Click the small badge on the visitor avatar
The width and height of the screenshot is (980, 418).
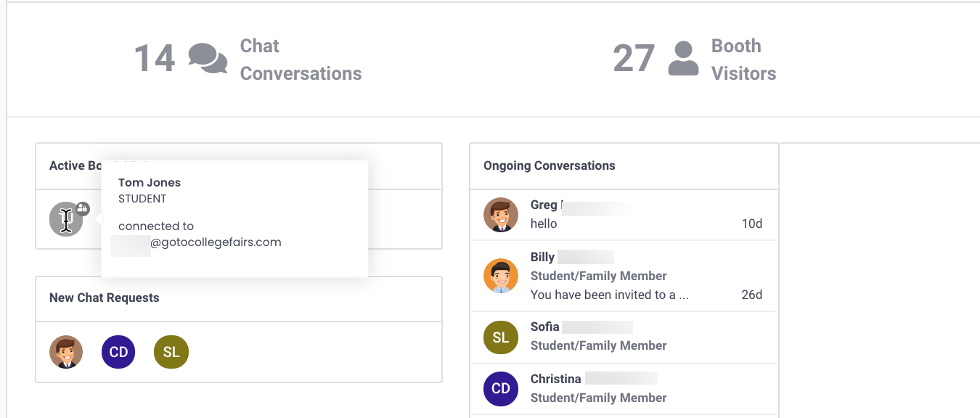(83, 208)
